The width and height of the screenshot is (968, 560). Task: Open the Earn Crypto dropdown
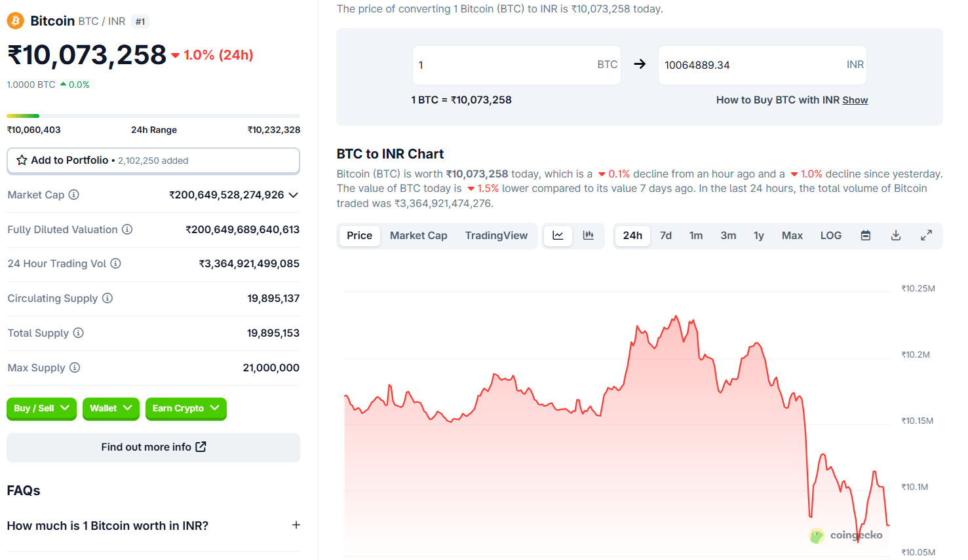[185, 408]
